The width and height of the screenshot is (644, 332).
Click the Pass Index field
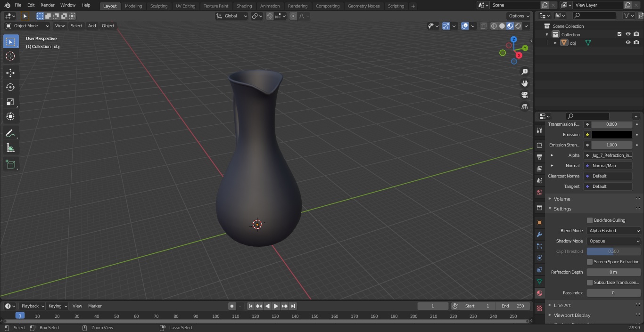click(614, 293)
